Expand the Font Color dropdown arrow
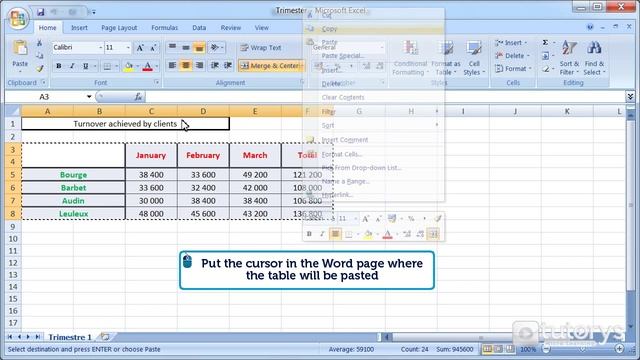The image size is (640, 360). pyautogui.click(x=156, y=66)
